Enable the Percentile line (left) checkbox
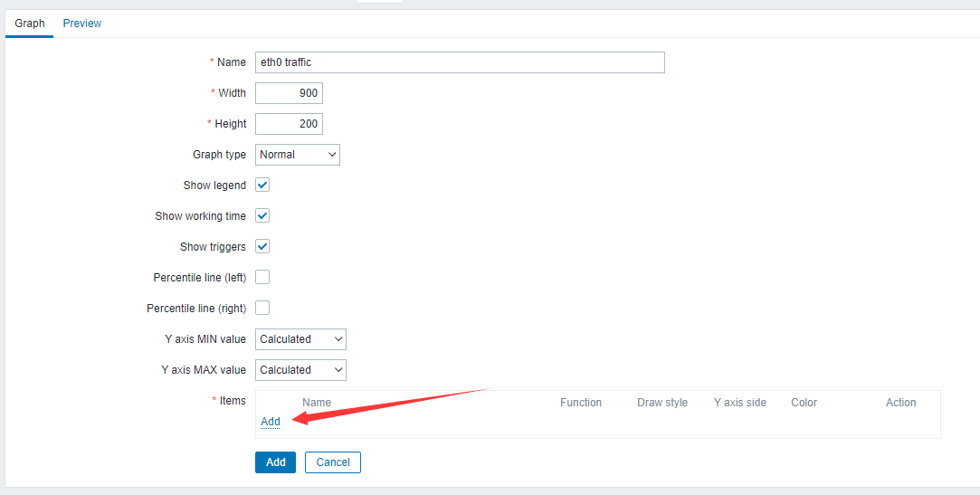The height and width of the screenshot is (495, 980). 263,278
